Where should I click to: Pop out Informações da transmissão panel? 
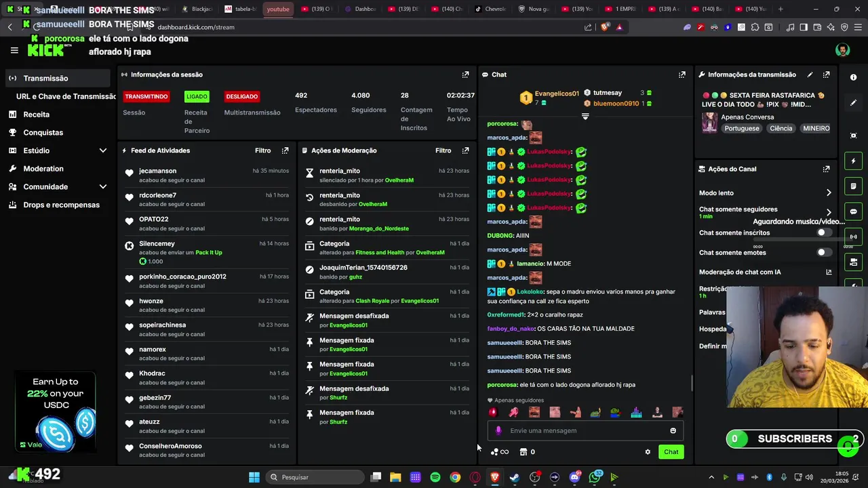click(826, 75)
